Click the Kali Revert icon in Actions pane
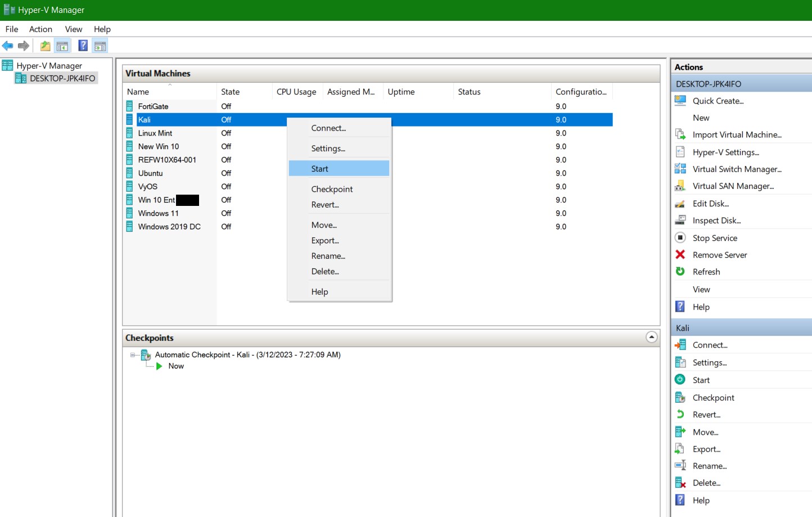 (680, 415)
